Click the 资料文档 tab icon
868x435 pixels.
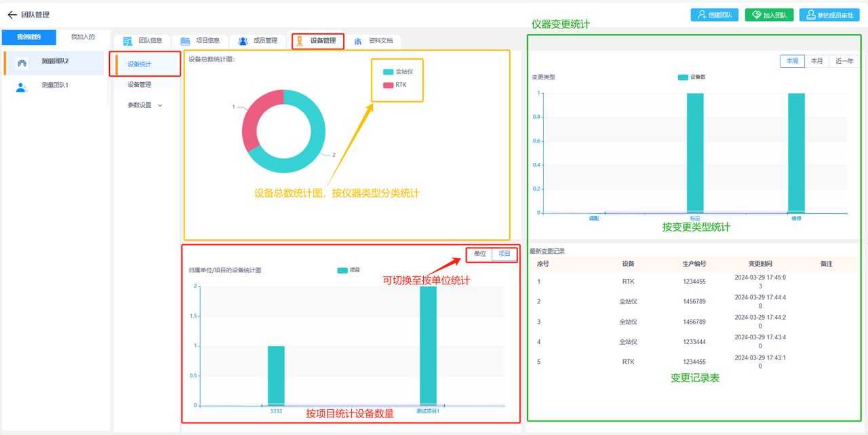(x=358, y=41)
